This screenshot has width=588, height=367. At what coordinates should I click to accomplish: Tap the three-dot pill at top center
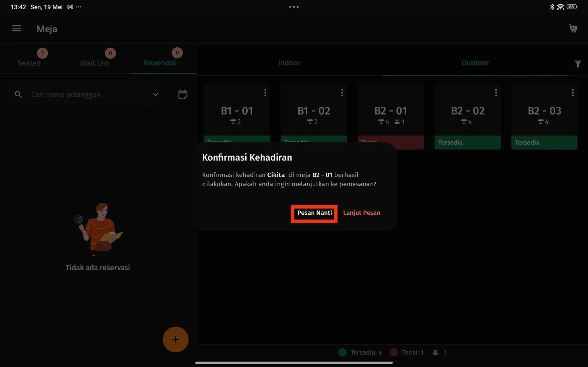click(x=294, y=7)
